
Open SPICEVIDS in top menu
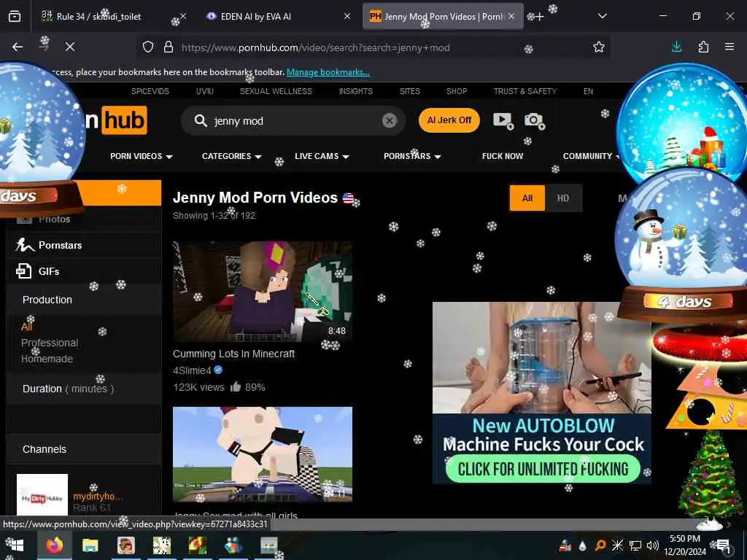pos(150,91)
